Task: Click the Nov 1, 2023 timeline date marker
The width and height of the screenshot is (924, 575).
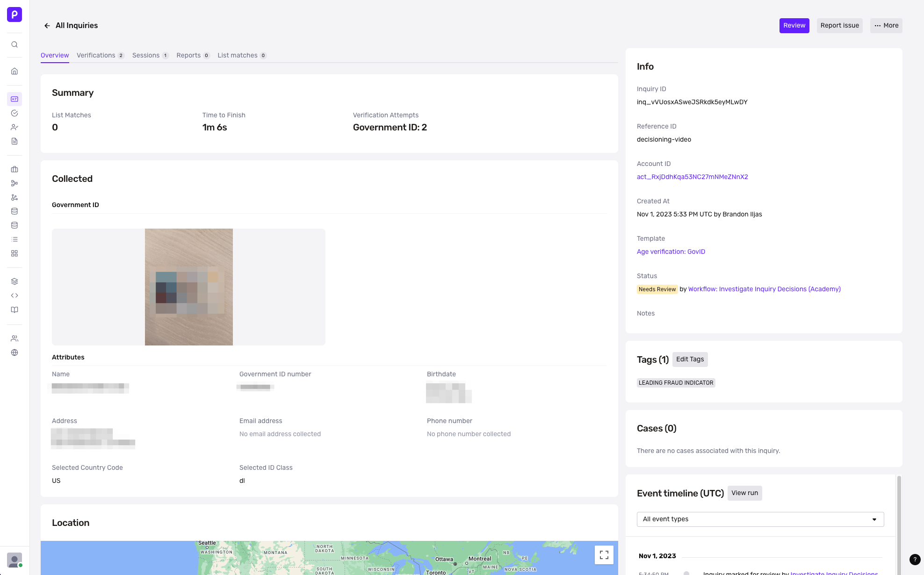Action: tap(657, 556)
